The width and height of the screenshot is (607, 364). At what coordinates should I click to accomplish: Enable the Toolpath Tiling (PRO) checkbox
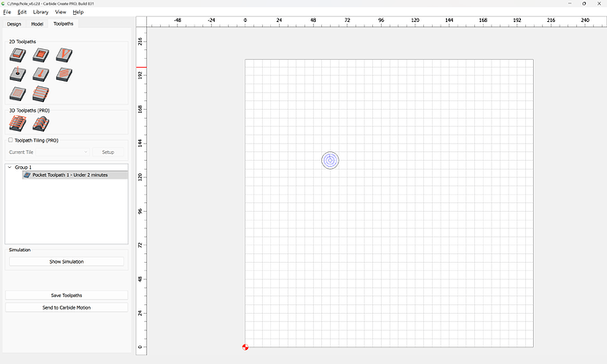coord(11,140)
